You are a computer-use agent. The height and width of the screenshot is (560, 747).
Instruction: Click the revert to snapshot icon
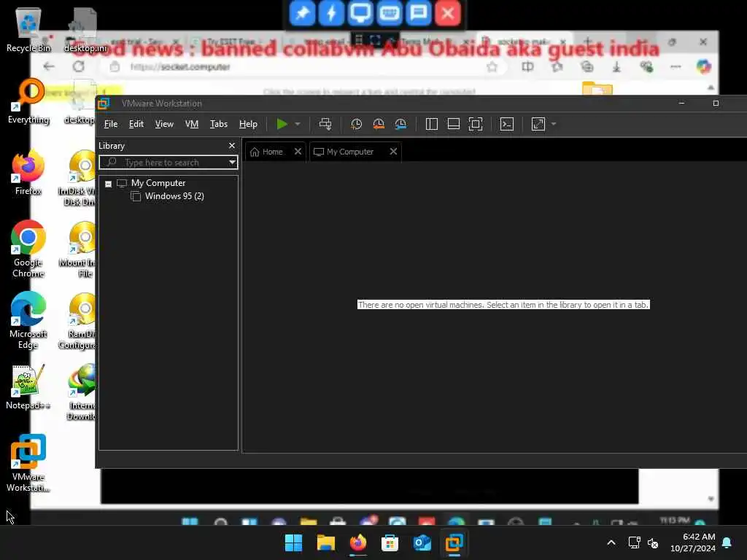point(379,124)
